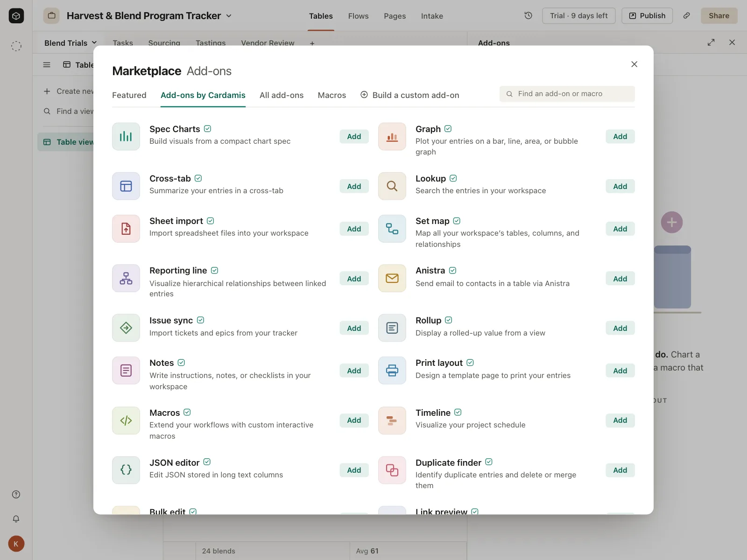The width and height of the screenshot is (747, 560).
Task: Select Table view in the sidebar
Action: (65, 142)
